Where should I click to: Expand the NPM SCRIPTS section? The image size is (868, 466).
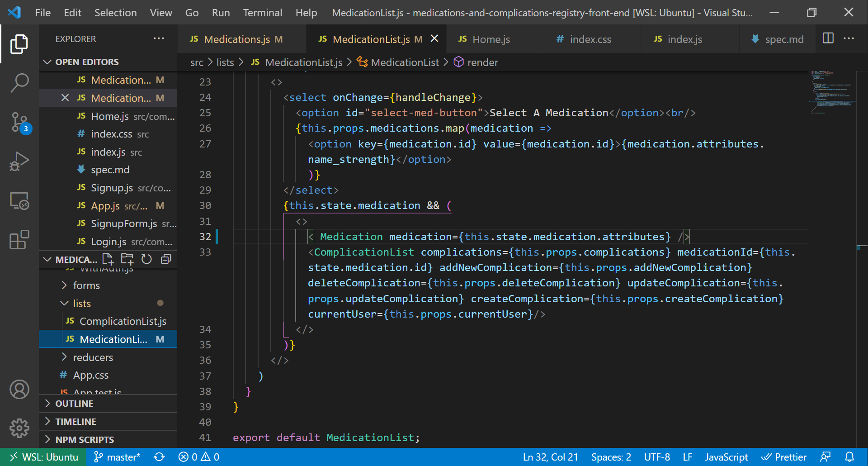point(85,439)
